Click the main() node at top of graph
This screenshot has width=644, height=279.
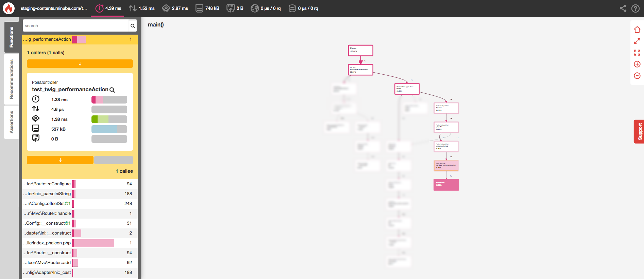[360, 51]
